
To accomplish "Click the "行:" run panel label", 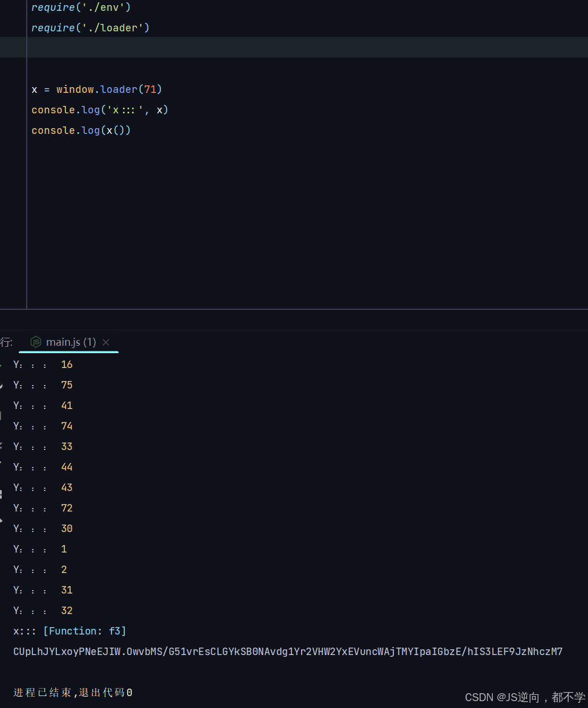I will pyautogui.click(x=6, y=342).
